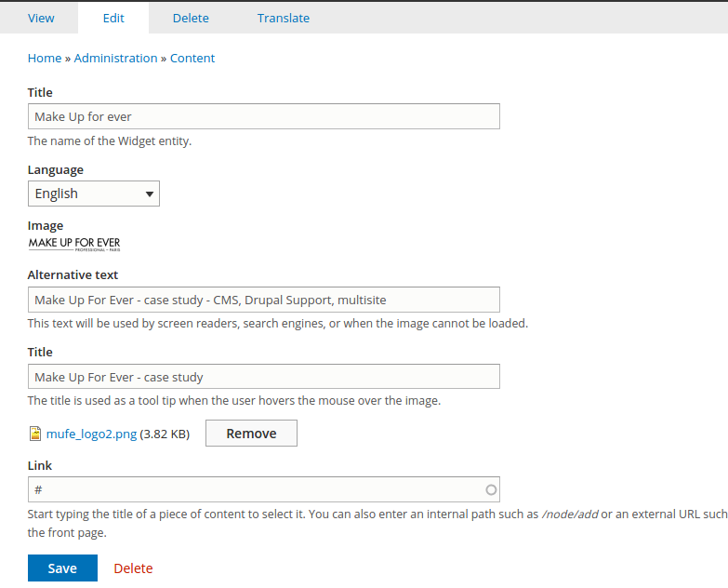Click the screen readers description text
728x588 pixels.
[x=278, y=323]
